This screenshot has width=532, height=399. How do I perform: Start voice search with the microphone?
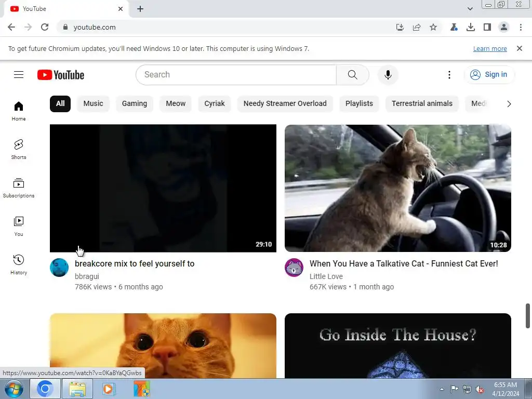click(x=388, y=75)
